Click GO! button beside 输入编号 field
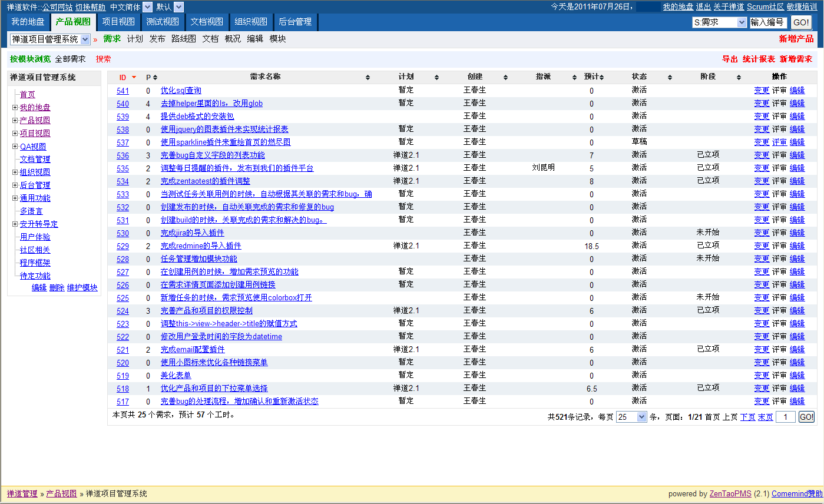The width and height of the screenshot is (824, 504). click(x=801, y=22)
